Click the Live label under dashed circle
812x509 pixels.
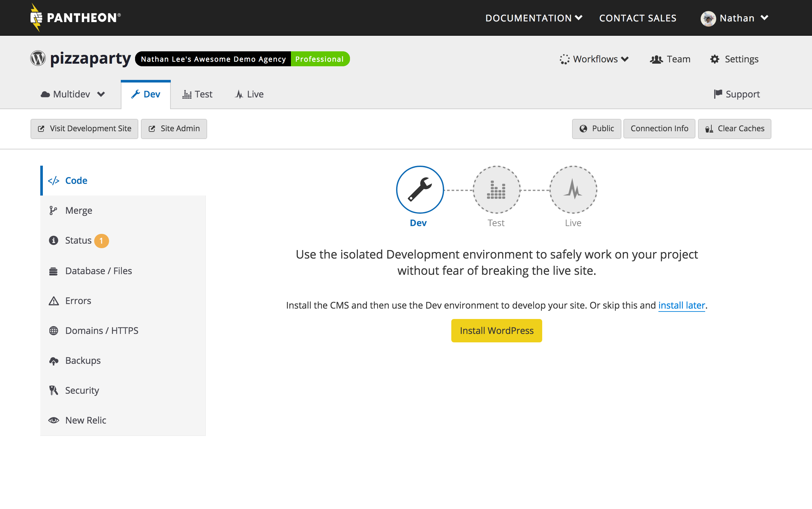[x=573, y=223]
